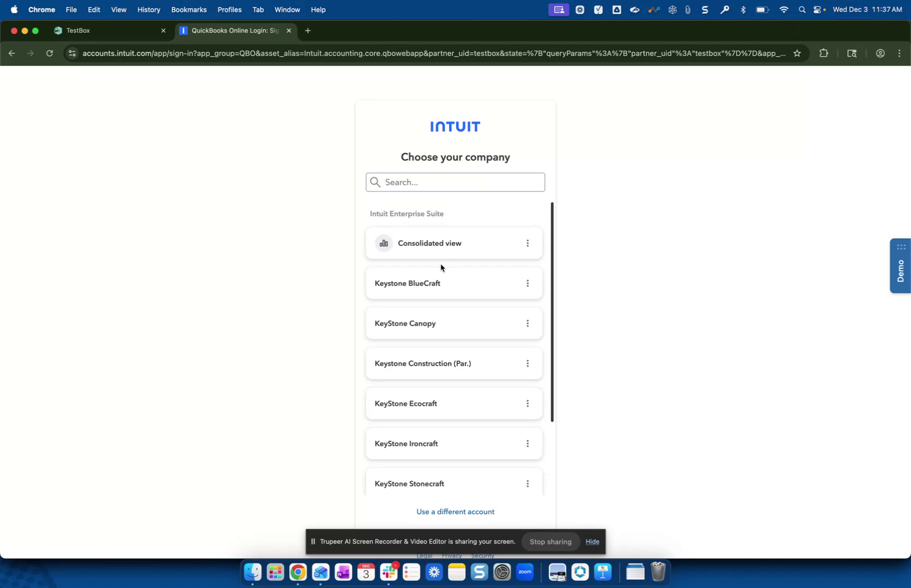The width and height of the screenshot is (911, 588).
Task: Open Spotlight search in the menu bar
Action: (802, 9)
